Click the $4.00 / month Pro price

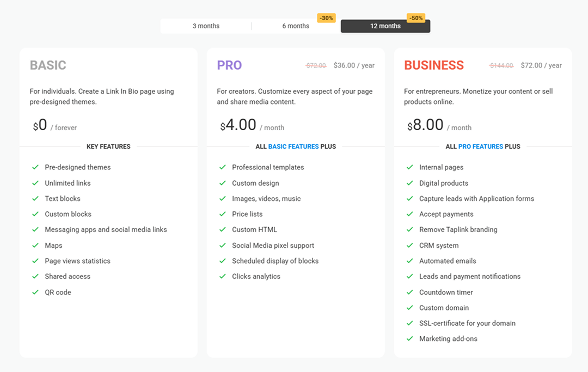pos(252,125)
